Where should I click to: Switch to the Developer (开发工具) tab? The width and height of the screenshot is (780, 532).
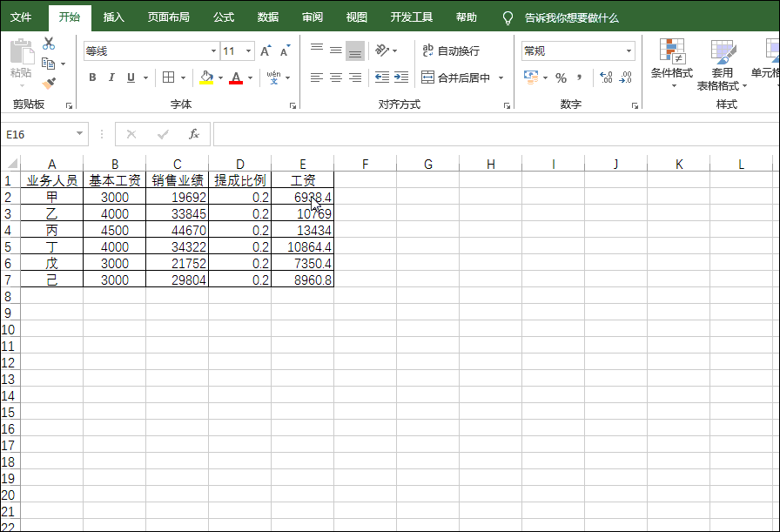coord(412,17)
